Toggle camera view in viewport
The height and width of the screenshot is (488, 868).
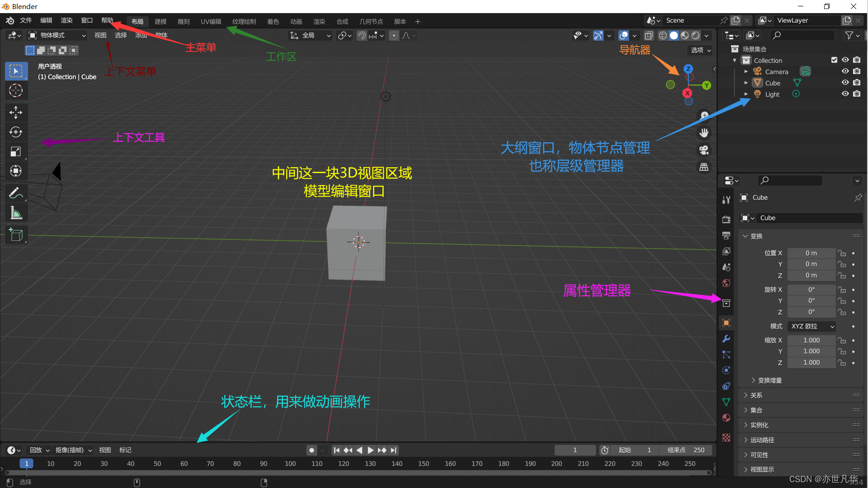click(x=704, y=150)
